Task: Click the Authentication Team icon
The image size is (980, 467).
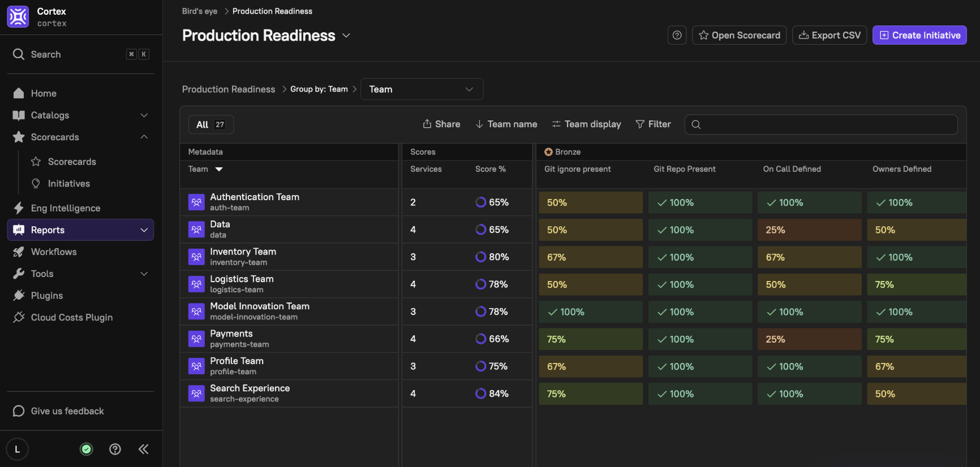Action: point(196,202)
